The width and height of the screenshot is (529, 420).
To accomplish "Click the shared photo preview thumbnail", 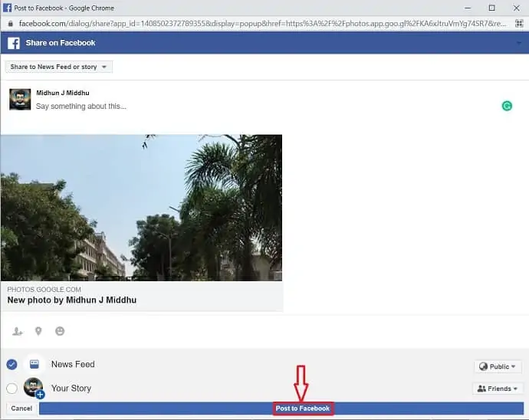I will tap(141, 208).
